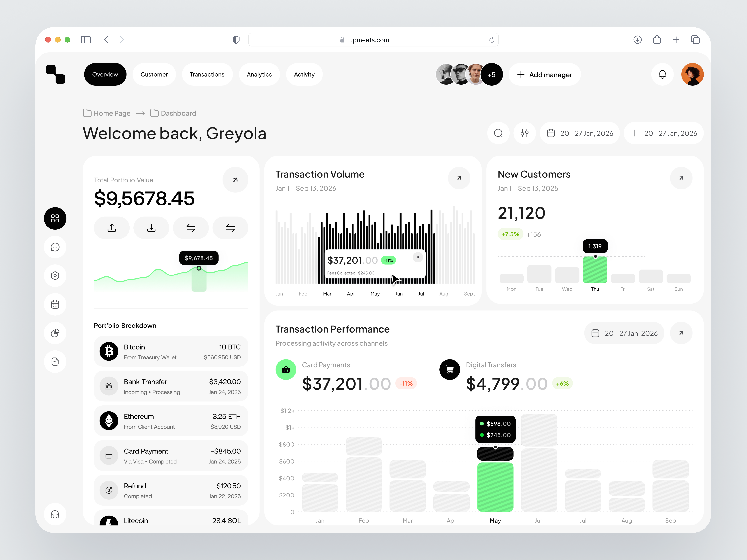Image resolution: width=747 pixels, height=560 pixels.
Task: Click Add manager button
Action: click(x=545, y=74)
